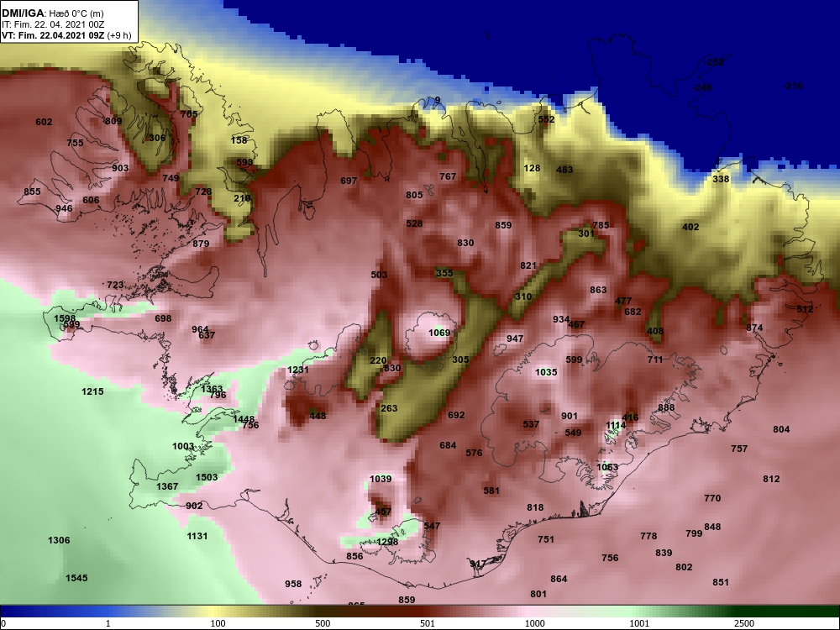Click the map value 901
The width and height of the screenshot is (840, 630).
tap(570, 417)
